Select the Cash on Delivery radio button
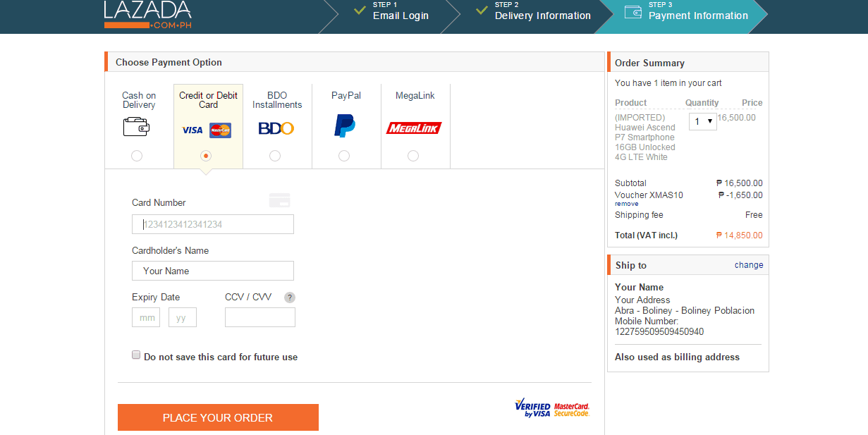This screenshot has width=868, height=435. pos(137,156)
